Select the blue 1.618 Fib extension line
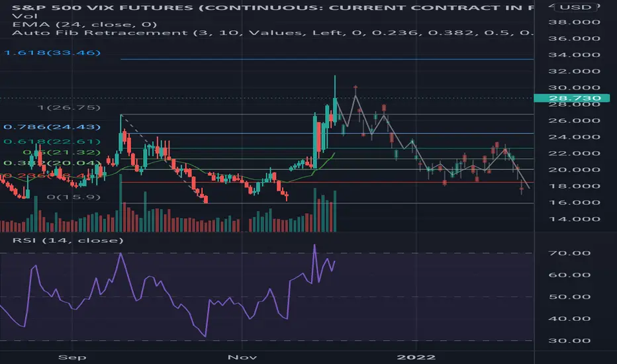 [326, 60]
